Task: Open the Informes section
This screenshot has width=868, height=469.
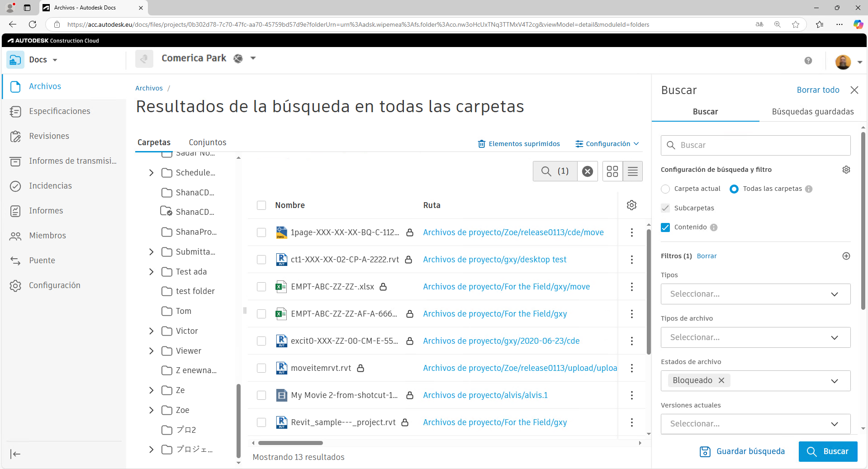Action: coord(46,210)
